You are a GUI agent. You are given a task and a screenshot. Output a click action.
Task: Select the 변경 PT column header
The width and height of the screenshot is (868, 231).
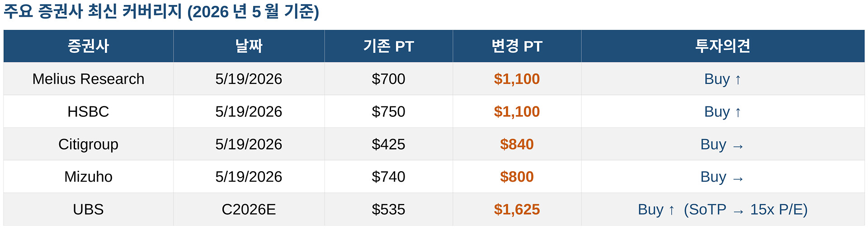(x=517, y=46)
